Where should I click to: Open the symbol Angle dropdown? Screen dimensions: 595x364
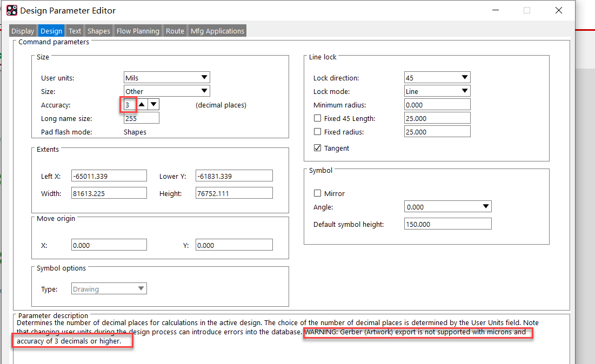pos(447,207)
